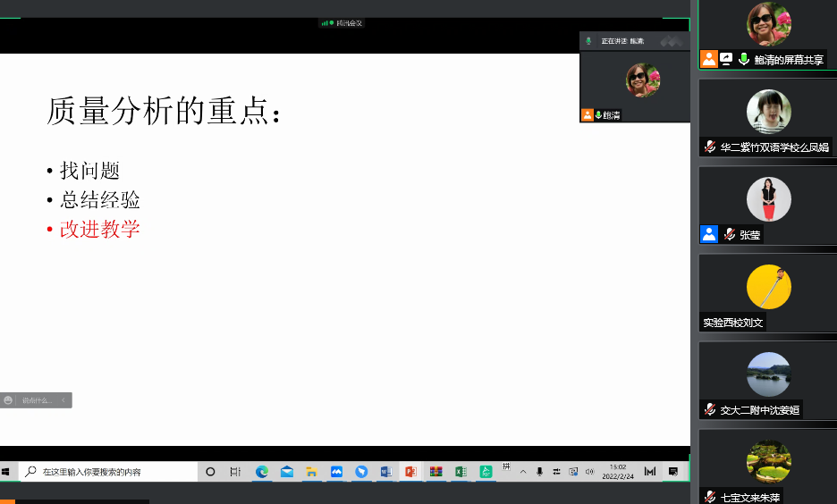837x504 pixels.
Task: Click the Windows search box
Action: coord(107,471)
